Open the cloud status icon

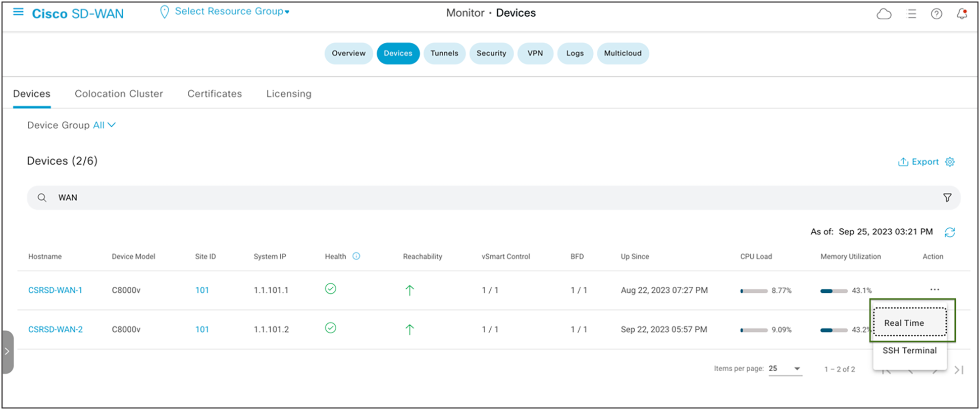click(x=884, y=14)
